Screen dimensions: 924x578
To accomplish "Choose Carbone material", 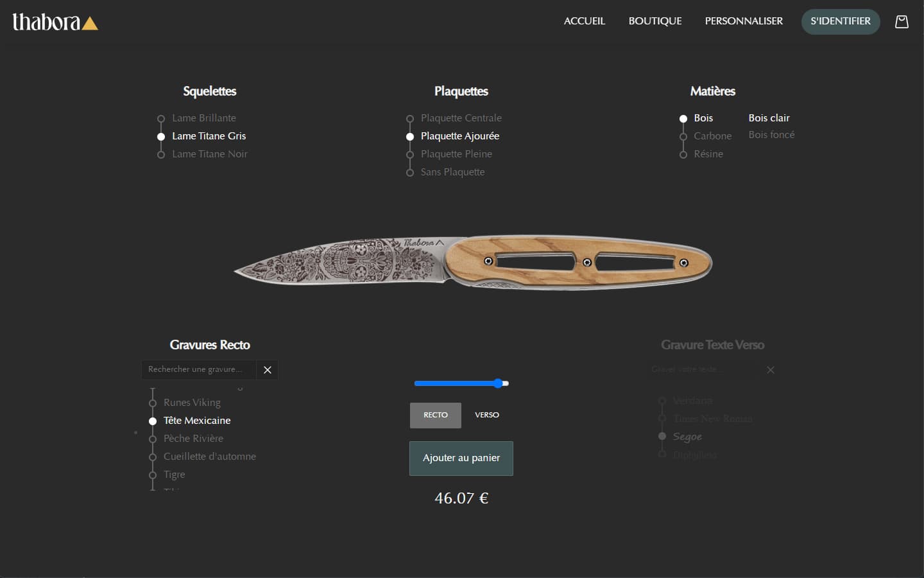I will [712, 136].
